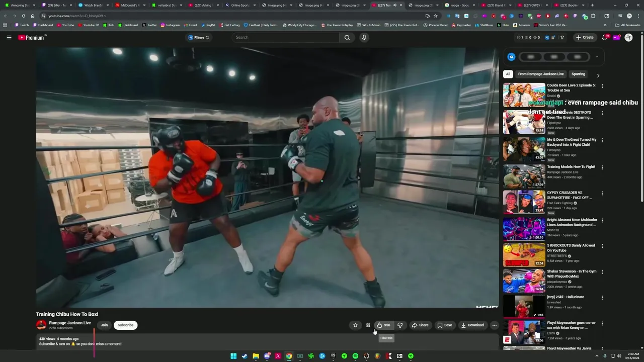644x362 pixels.
Task: Open the YouTube hamburger guide menu
Action: [9, 37]
